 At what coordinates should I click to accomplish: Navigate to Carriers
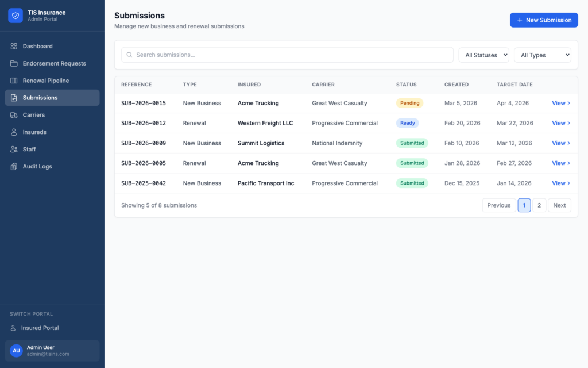coord(52,115)
